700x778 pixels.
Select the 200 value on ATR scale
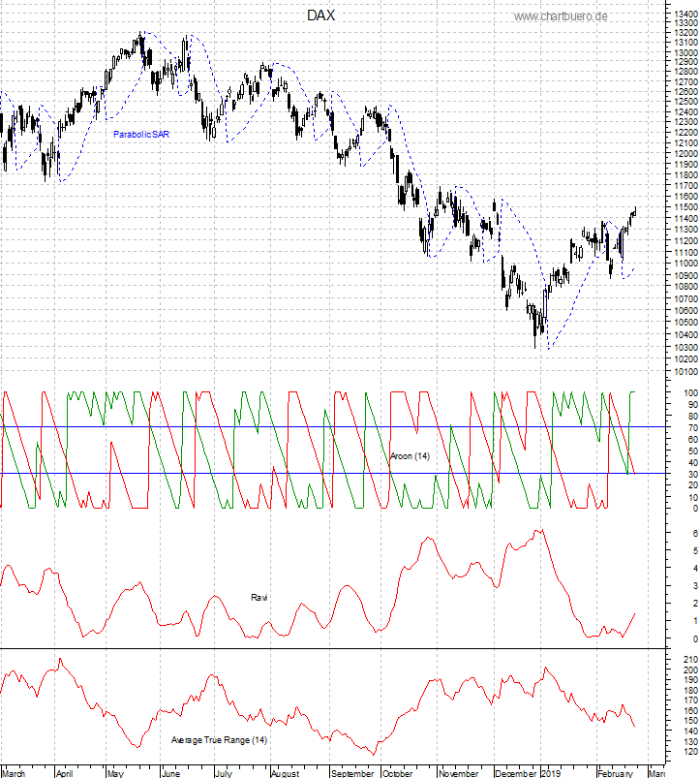[x=690, y=669]
